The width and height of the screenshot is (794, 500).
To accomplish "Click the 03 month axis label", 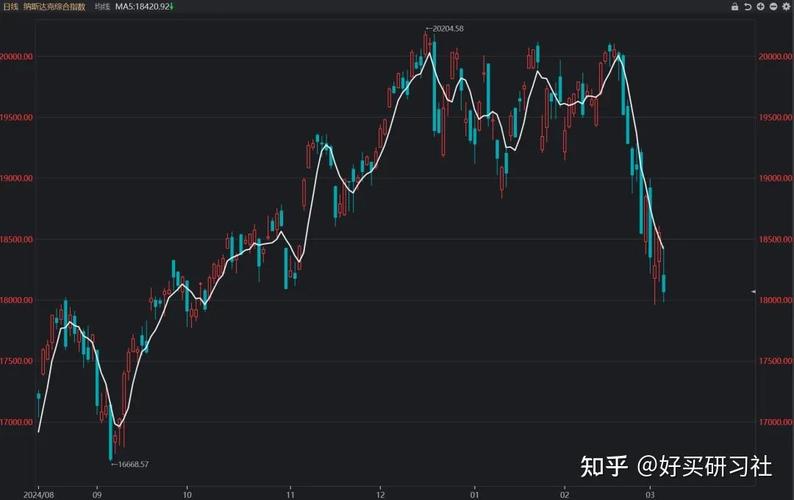I will click(x=650, y=494).
